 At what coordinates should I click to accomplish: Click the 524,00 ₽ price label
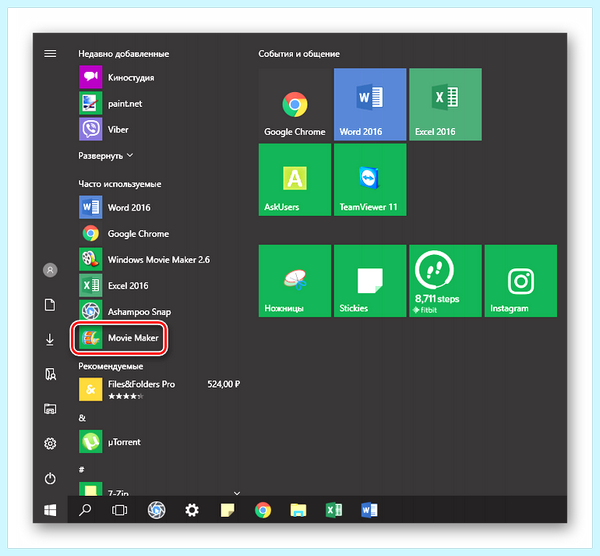point(224,384)
